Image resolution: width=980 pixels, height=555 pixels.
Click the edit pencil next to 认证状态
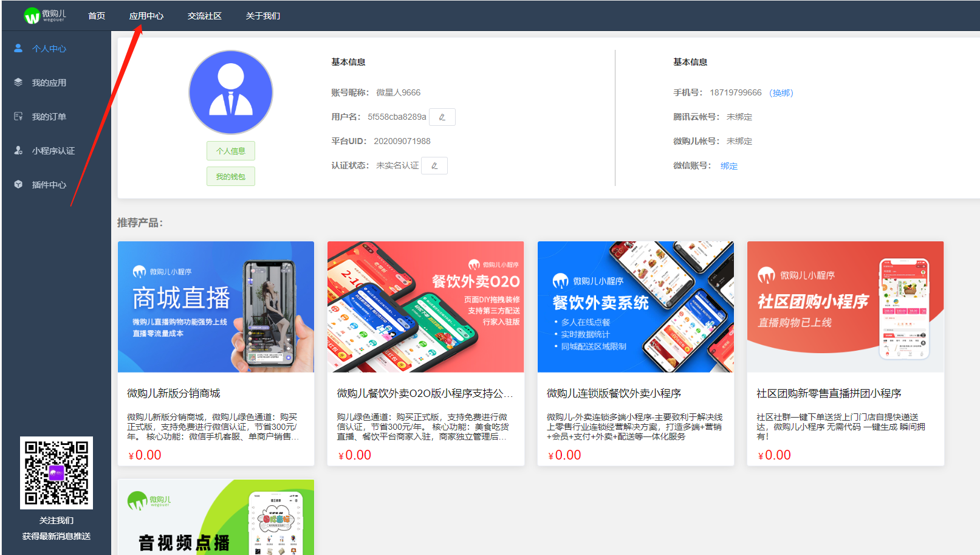(x=434, y=165)
